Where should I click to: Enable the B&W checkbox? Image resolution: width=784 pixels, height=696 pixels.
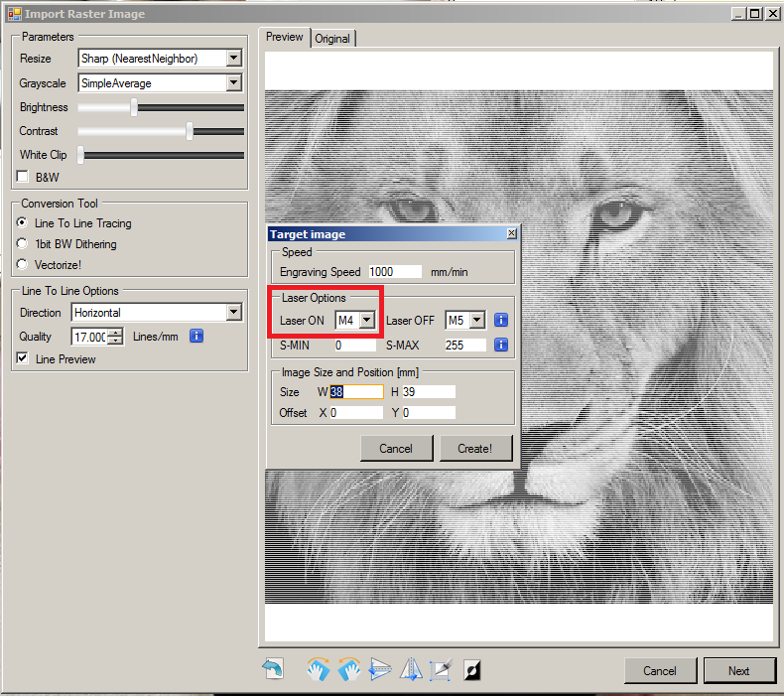pyautogui.click(x=23, y=176)
